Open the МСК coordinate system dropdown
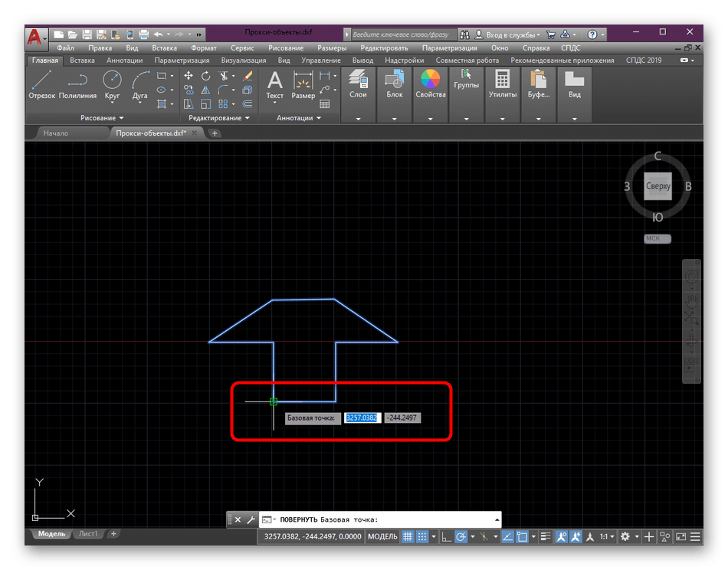Viewport: 728px width, 570px height. 657,238
